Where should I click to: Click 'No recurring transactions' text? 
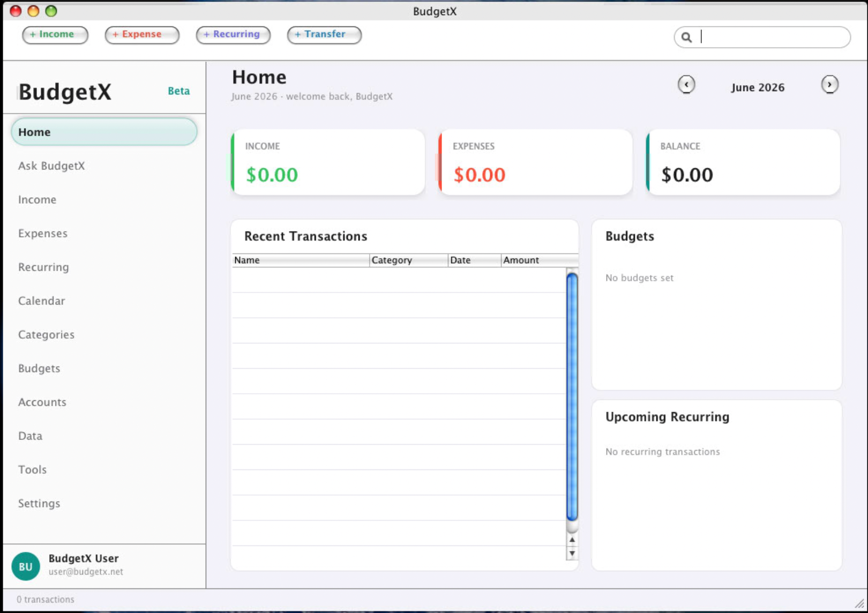(663, 452)
